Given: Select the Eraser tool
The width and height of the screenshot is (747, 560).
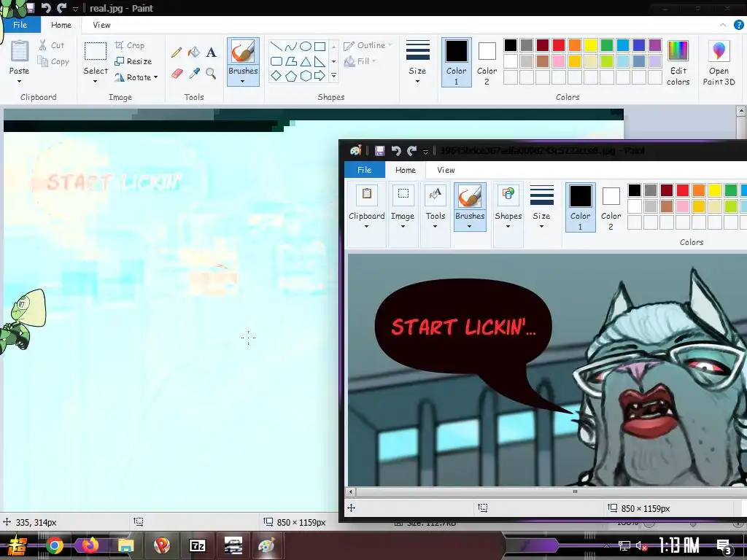Looking at the screenshot, I should 177,74.
